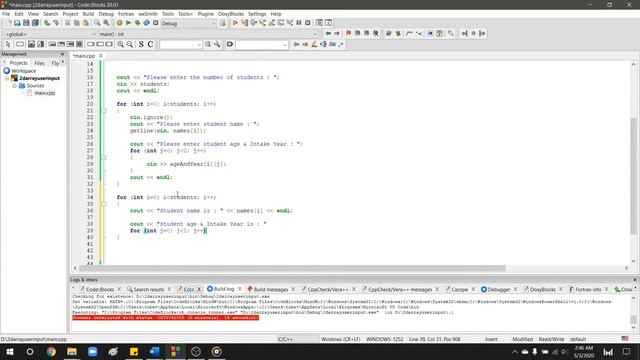
Task: Close the Build log tab
Action: coord(240,289)
